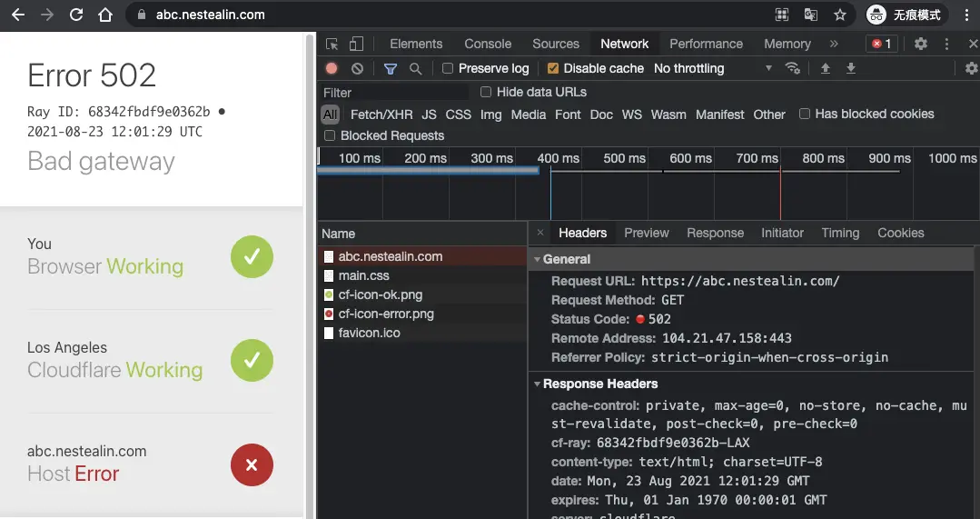Open network settings gear at toolbar right
This screenshot has height=519, width=980.
971,68
